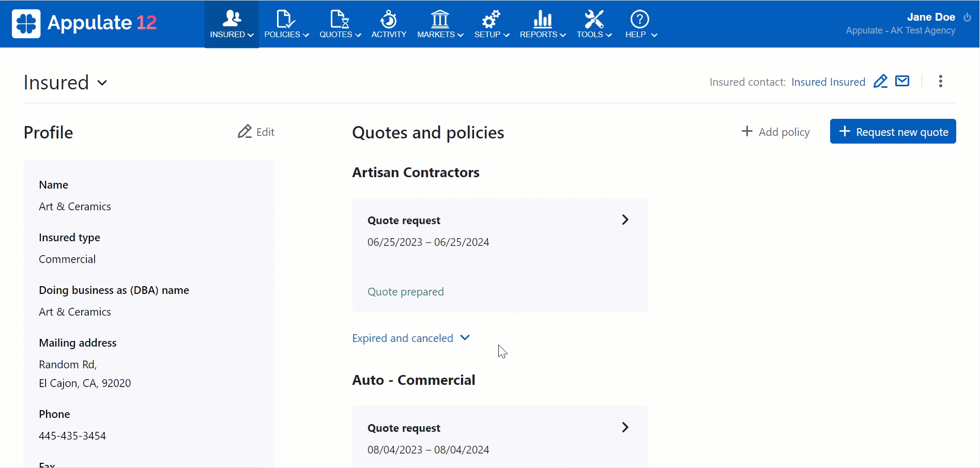
Task: Click the Random Rd, address line
Action: [68, 364]
